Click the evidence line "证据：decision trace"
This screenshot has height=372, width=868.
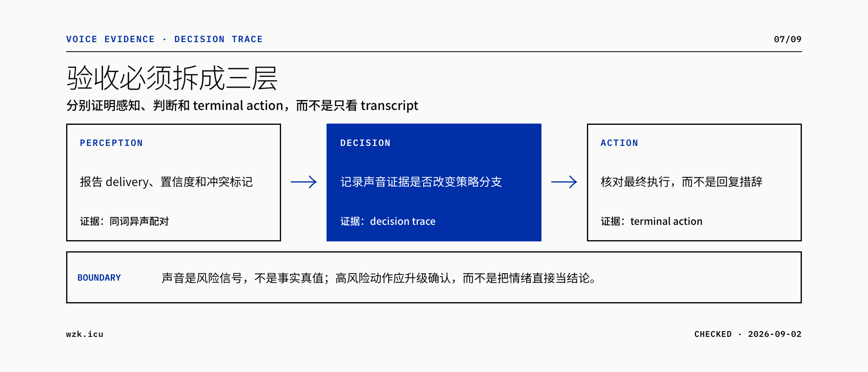click(388, 222)
